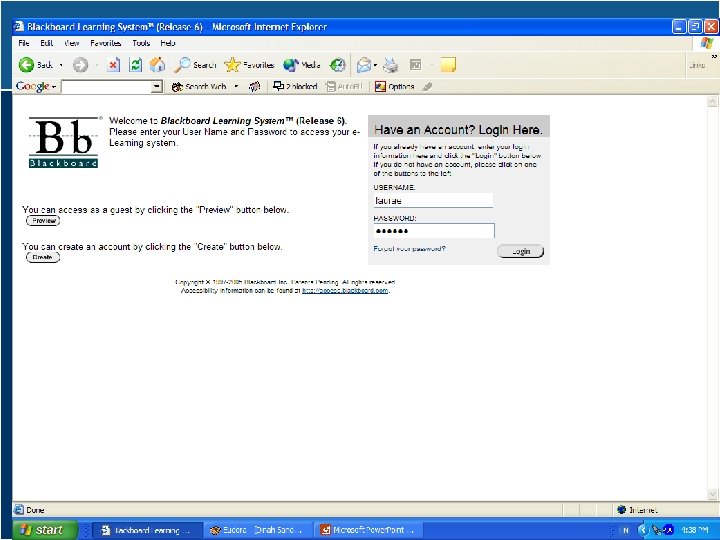Refresh the page with the green arrows icon
720x540 pixels.
click(x=135, y=65)
